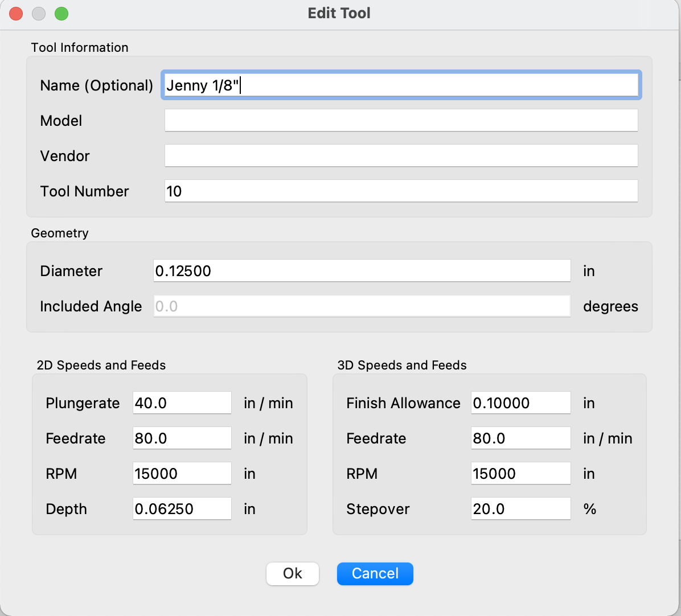Select the 2D Feedrate input box
The width and height of the screenshot is (681, 616).
pyautogui.click(x=182, y=438)
